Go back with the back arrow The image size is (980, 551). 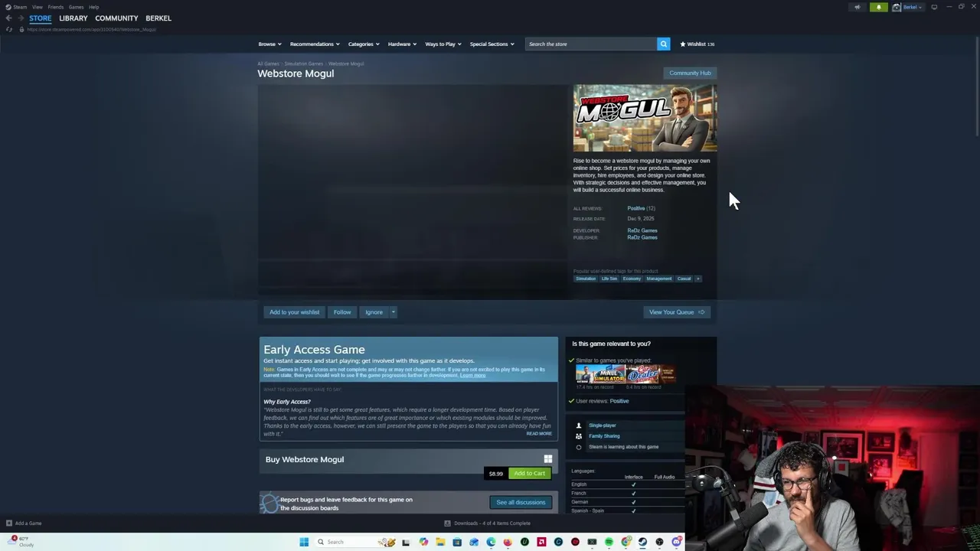tap(8, 18)
